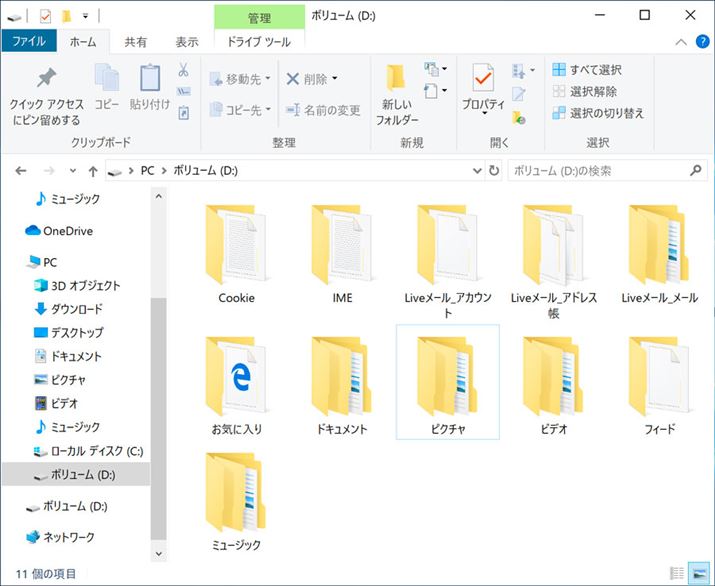Click the Edit icon in Open group
The image size is (715, 586).
click(518, 94)
